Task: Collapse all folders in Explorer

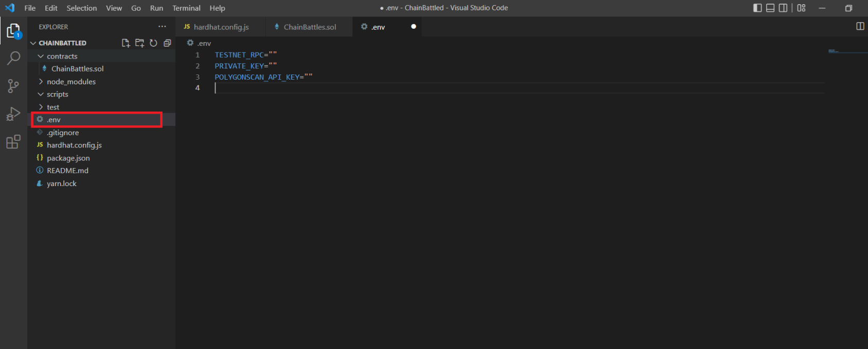Action: pos(167,43)
